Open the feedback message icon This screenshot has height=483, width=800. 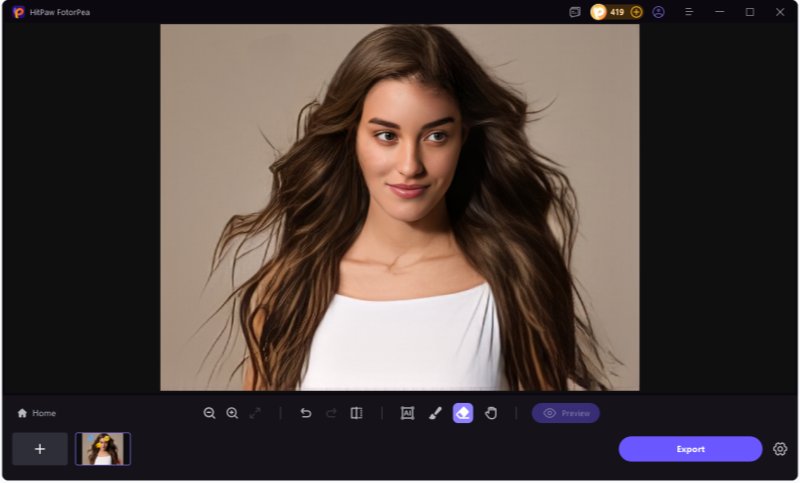575,12
